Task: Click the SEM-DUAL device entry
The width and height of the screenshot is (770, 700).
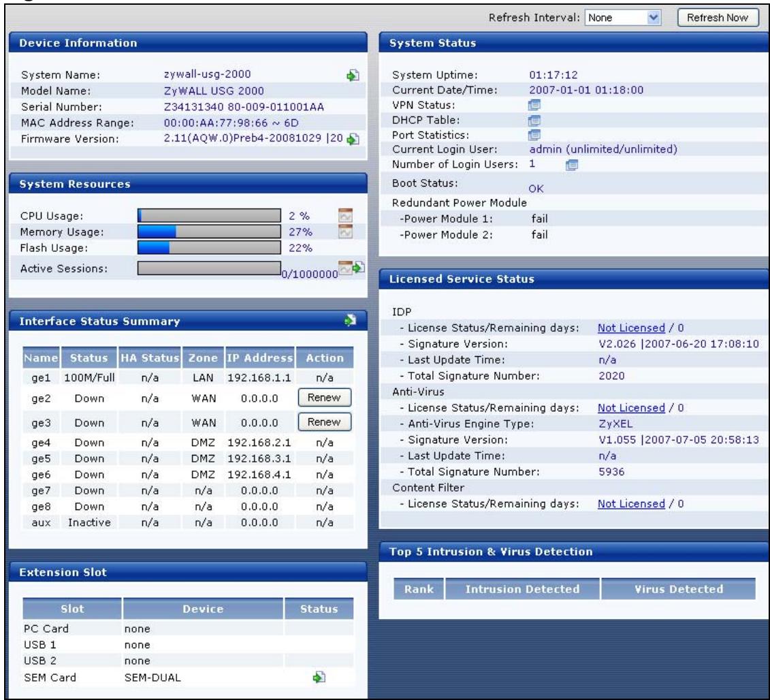Action: 153,678
